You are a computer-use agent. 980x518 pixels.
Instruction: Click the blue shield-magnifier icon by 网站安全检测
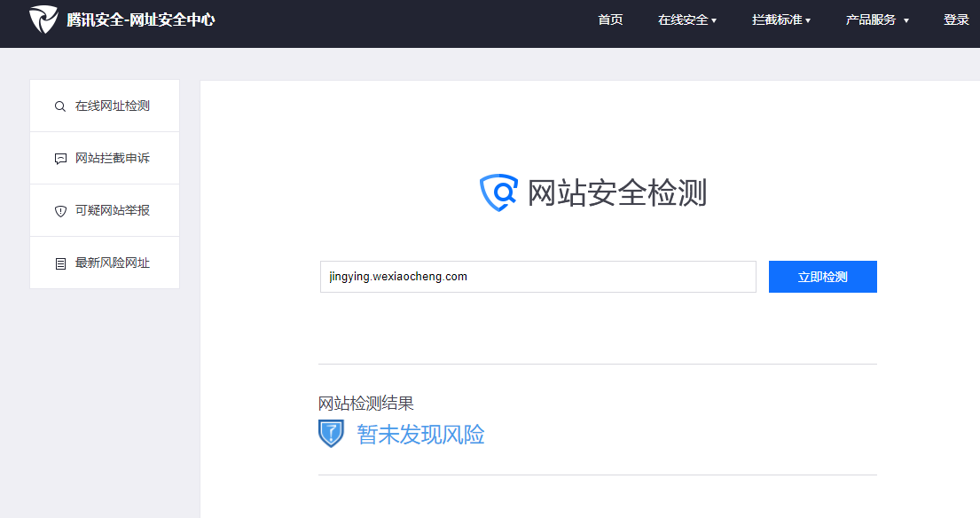tap(498, 192)
